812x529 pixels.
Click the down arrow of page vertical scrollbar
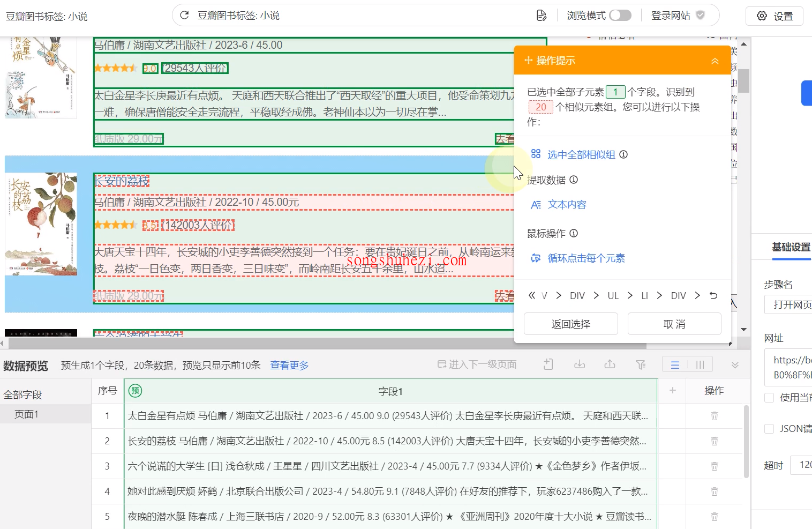tap(743, 329)
